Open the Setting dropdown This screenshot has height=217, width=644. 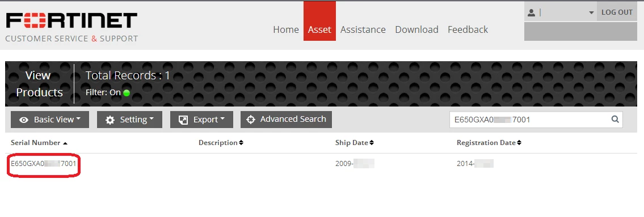(x=129, y=120)
